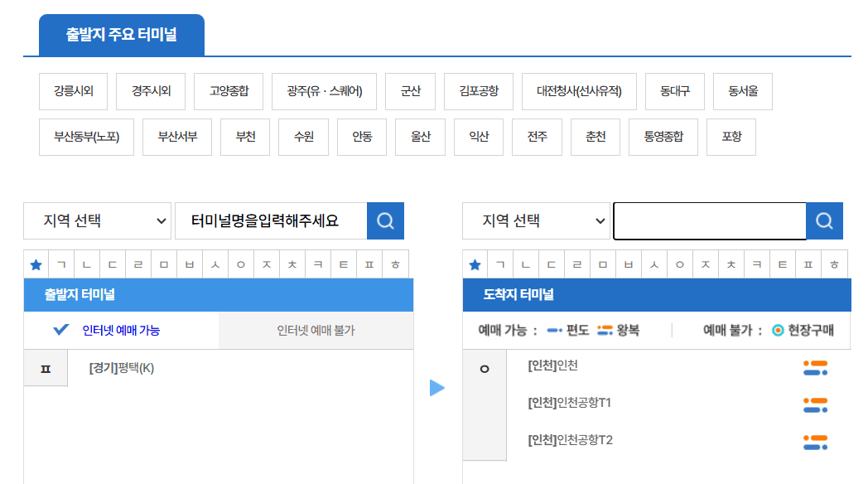The width and height of the screenshot is (868, 484).
Task: Filter arrival terminals by ㅎ
Action: click(x=834, y=264)
